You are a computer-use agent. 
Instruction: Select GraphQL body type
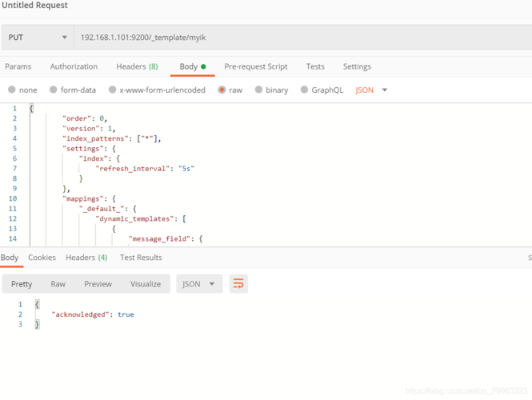(x=322, y=90)
